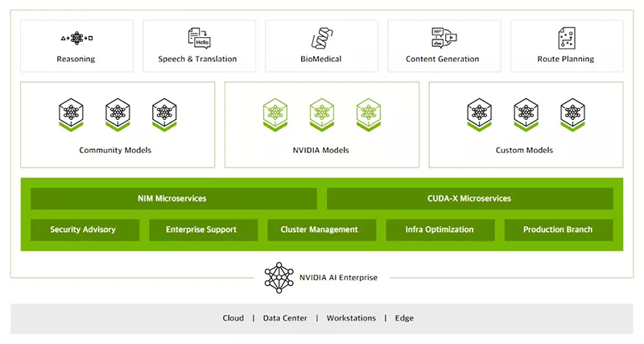644x344 pixels.
Task: Click the Speech & Translation Hello icon
Action: tap(199, 38)
